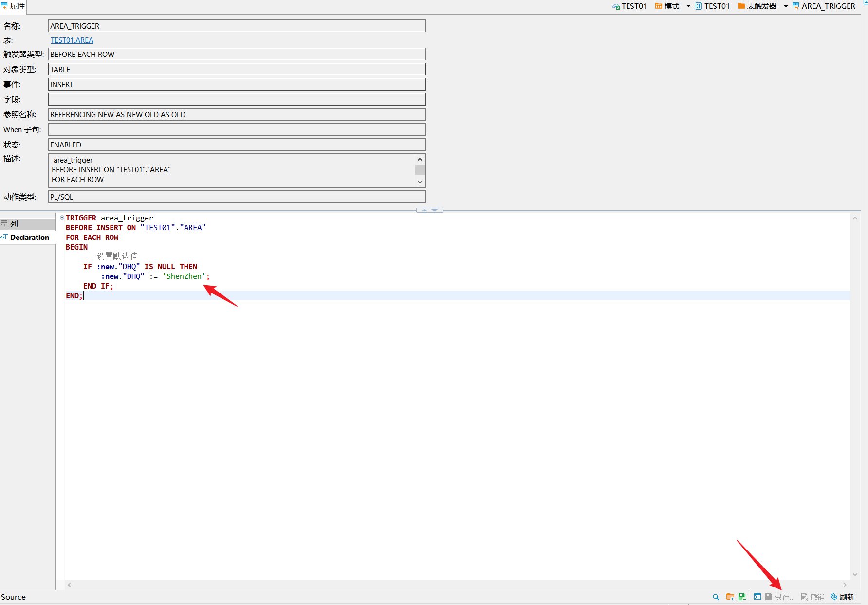
Task: Click the 对象类型 field showing TABLE
Action: pyautogui.click(x=237, y=69)
